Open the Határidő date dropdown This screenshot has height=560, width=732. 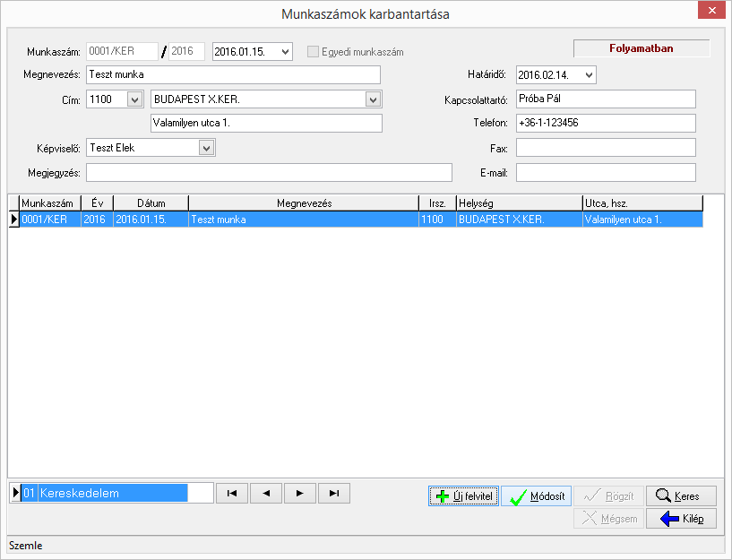pyautogui.click(x=589, y=75)
